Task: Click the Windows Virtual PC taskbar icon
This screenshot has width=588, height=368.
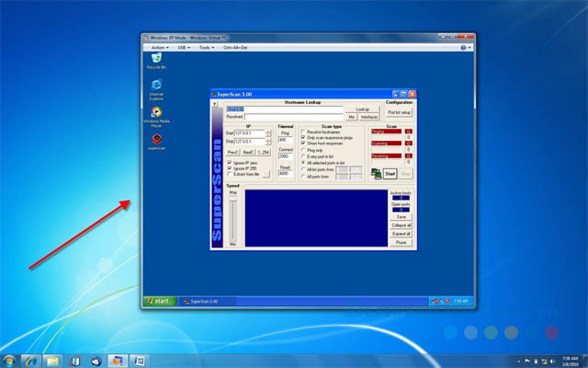Action: 118,361
